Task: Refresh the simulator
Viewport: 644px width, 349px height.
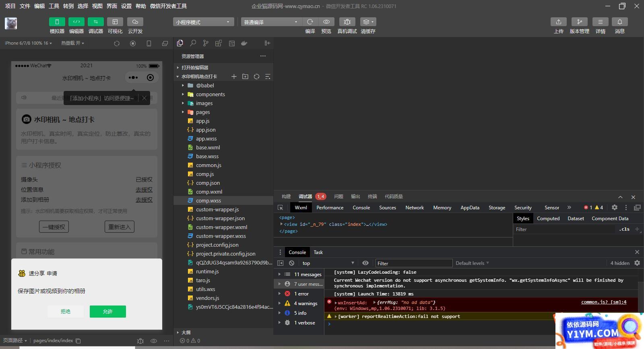Action: click(117, 43)
